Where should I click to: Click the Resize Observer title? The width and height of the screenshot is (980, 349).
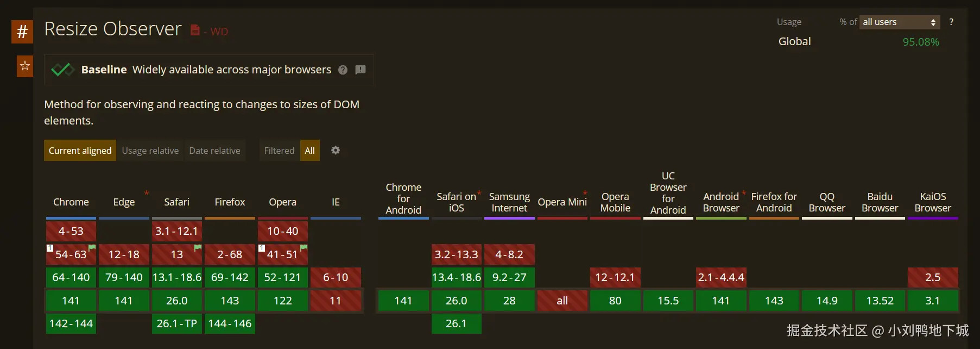(113, 29)
